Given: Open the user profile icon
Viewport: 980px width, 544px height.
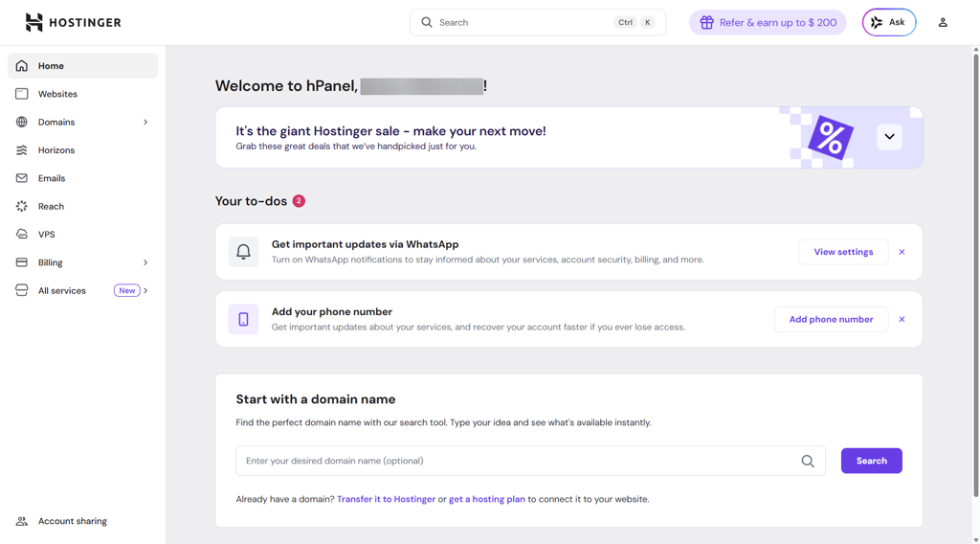Looking at the screenshot, I should pyautogui.click(x=943, y=23).
